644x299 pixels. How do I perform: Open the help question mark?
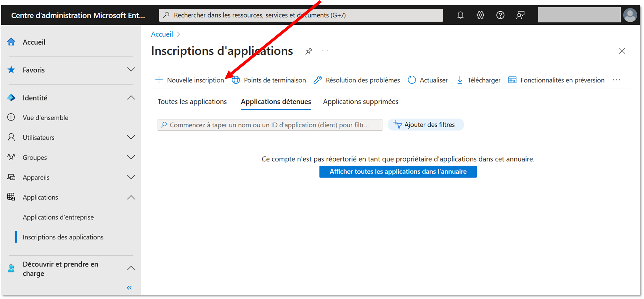(500, 15)
